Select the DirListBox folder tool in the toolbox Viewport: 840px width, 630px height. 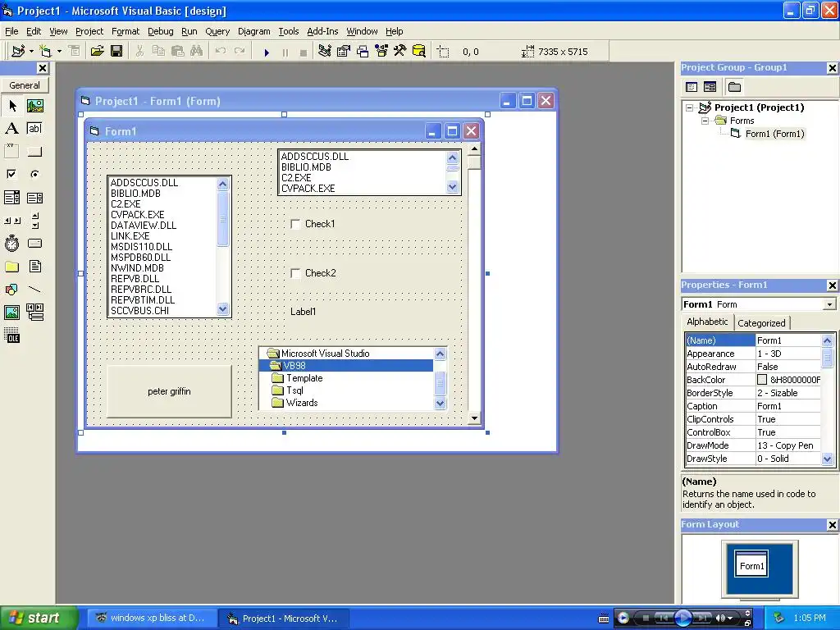(x=12, y=267)
